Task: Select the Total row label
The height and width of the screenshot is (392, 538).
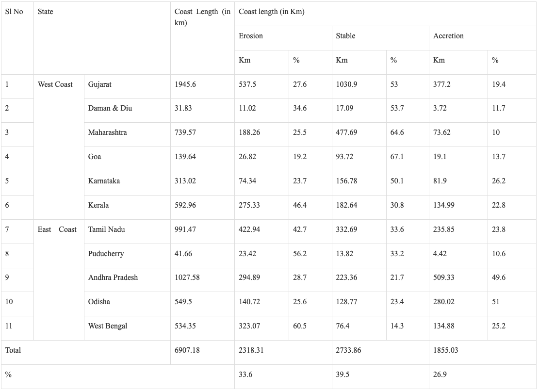Action: click(x=13, y=350)
